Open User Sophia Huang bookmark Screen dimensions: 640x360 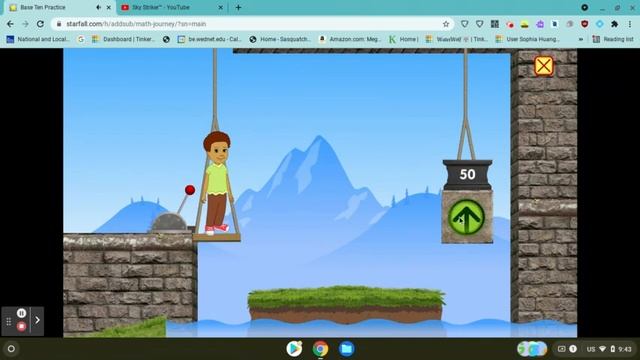[x=528, y=39]
